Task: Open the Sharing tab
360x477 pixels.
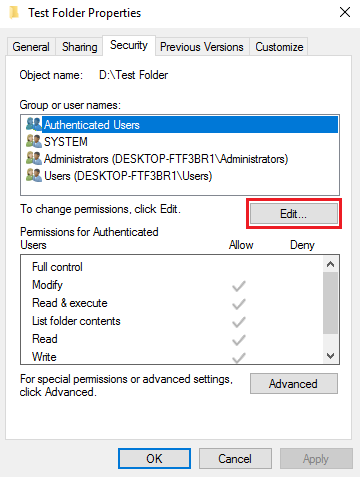Action: tap(79, 47)
